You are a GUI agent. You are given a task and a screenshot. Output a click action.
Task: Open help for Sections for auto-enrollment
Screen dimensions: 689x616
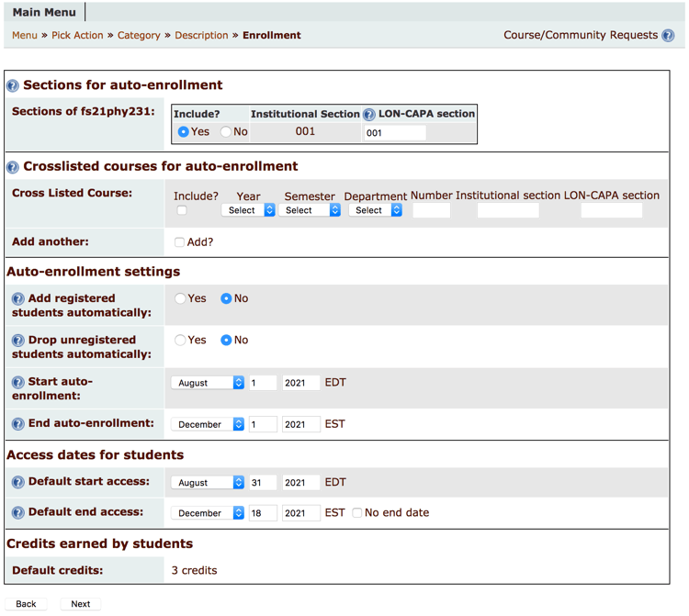(x=13, y=85)
